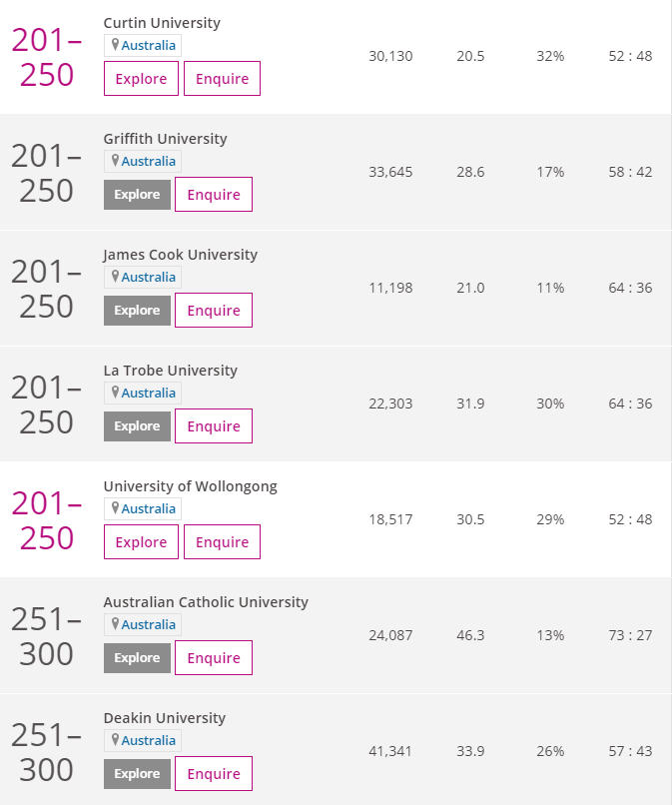Click the pin icon in University of Wollongong row

(115, 508)
